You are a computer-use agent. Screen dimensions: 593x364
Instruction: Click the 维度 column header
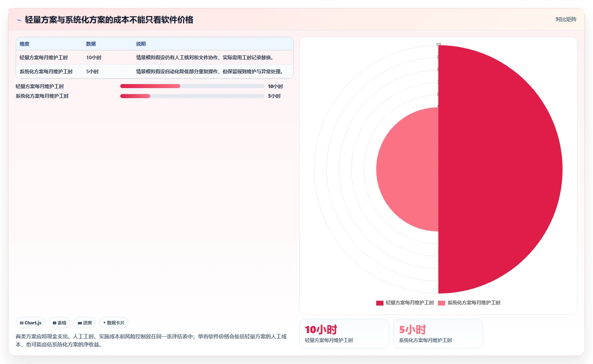24,44
